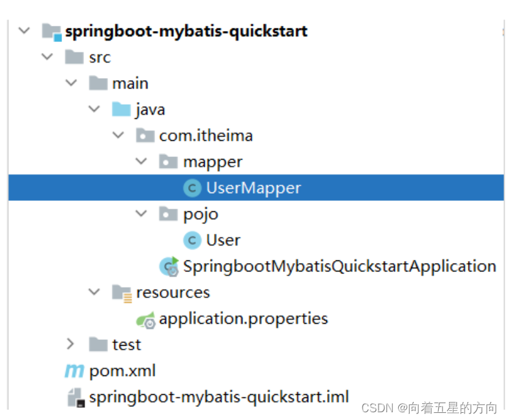Image resolution: width=506 pixels, height=420 pixels.
Task: Select the test folder label
Action: click(127, 344)
